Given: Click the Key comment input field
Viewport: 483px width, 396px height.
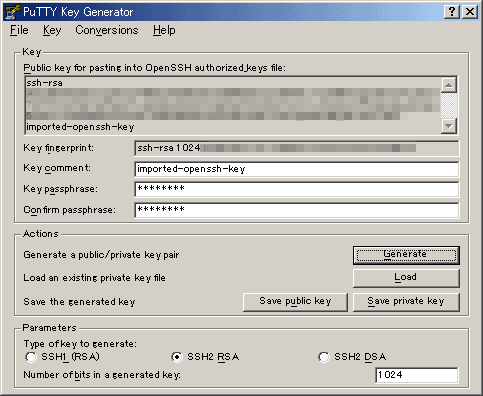Looking at the screenshot, I should 297,169.
